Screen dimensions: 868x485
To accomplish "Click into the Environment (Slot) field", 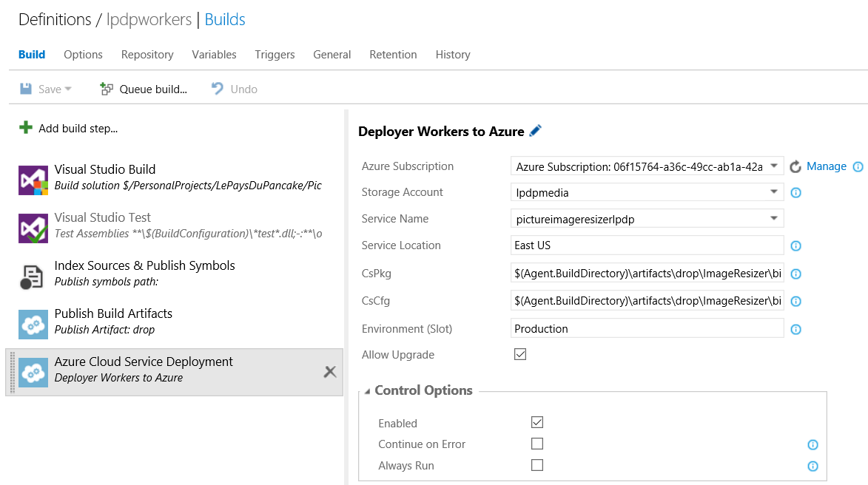I will click(647, 328).
